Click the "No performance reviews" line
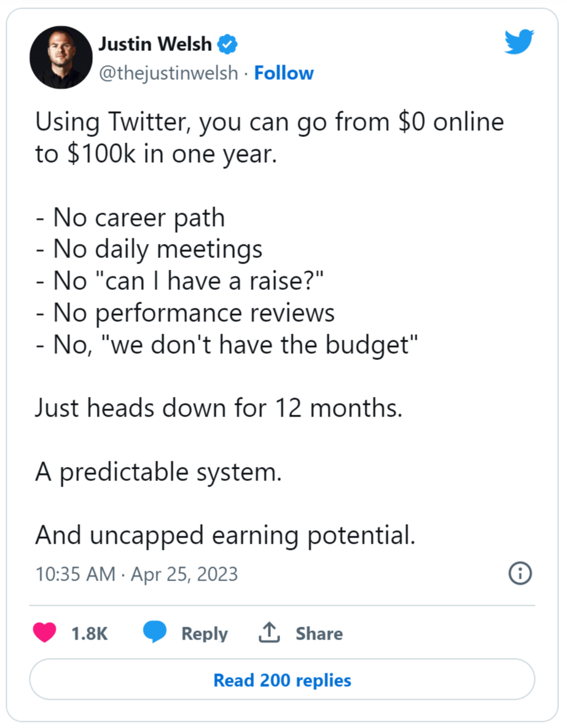The width and height of the screenshot is (567, 728). coord(185,313)
